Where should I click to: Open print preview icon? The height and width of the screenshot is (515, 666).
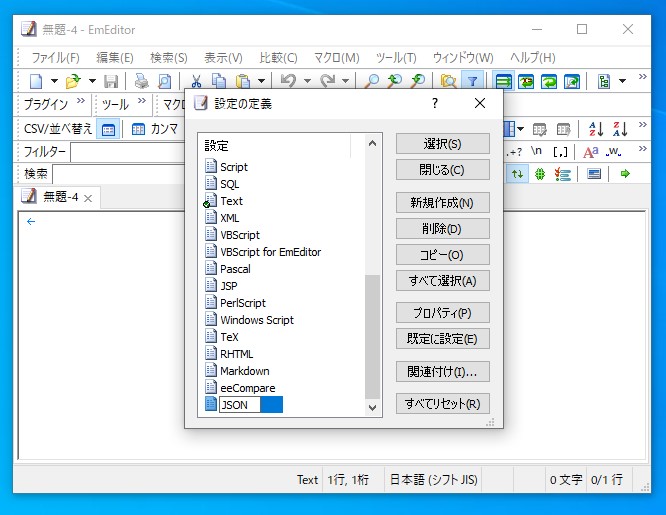(165, 81)
